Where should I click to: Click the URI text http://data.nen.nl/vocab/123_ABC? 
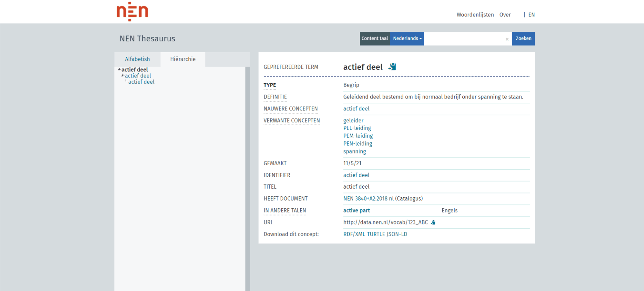point(385,222)
